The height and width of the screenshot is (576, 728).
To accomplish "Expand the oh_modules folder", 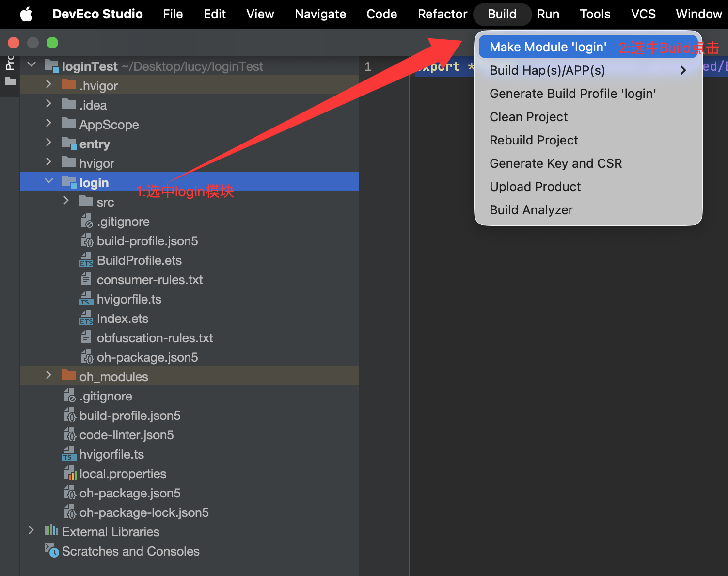I will click(48, 375).
